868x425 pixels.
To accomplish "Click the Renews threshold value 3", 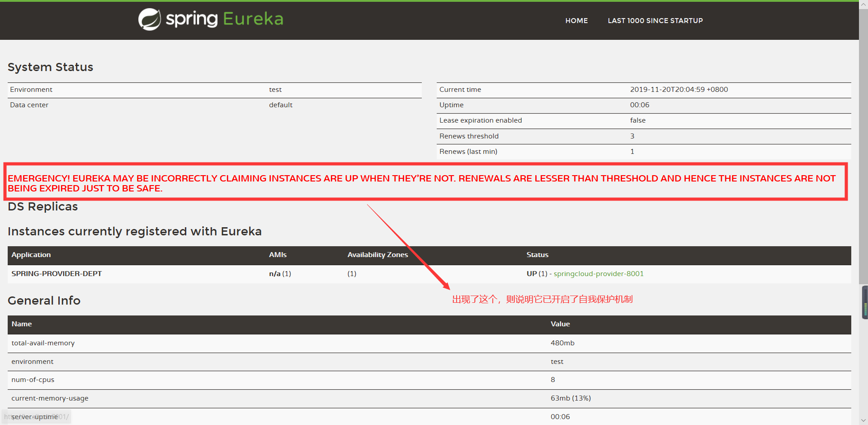I will [x=632, y=136].
